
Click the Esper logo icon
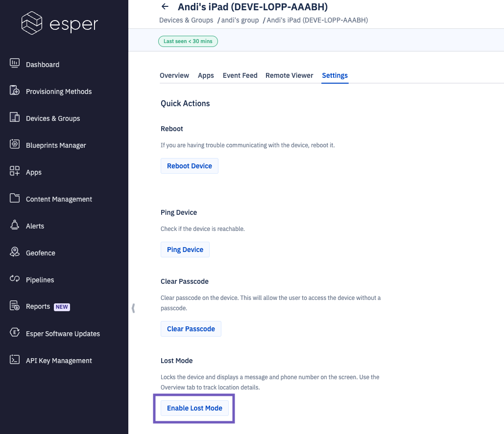[31, 23]
